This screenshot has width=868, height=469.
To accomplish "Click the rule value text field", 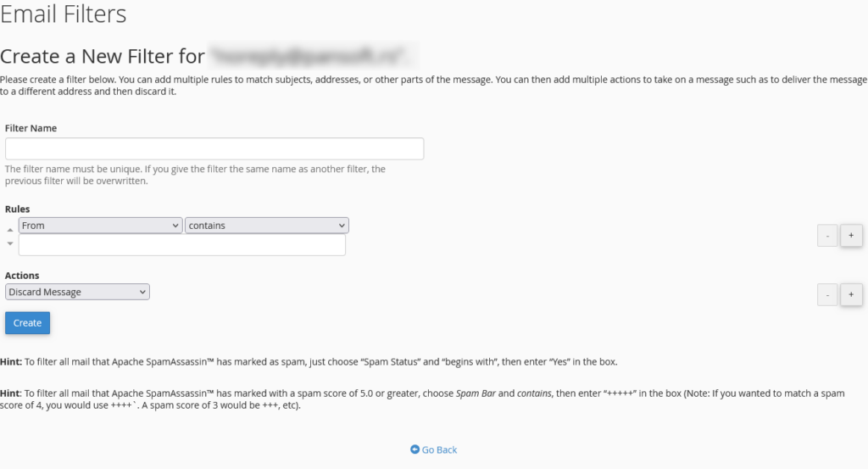I will 182,245.
